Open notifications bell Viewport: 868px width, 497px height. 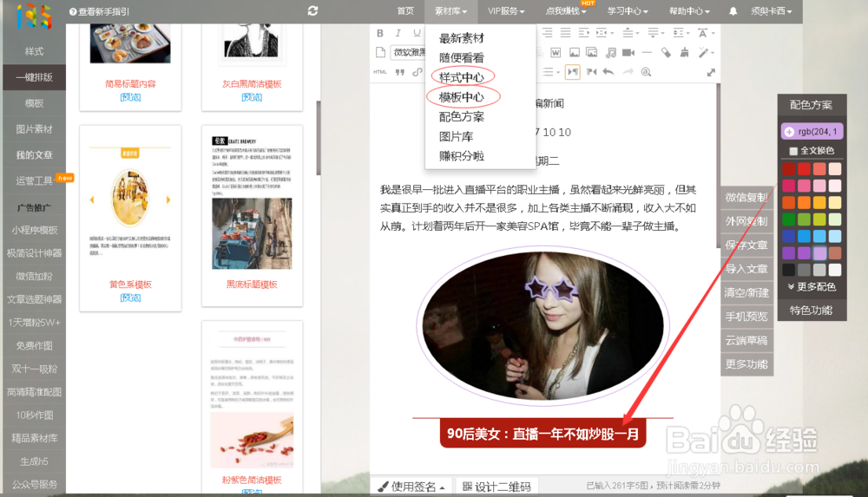(x=733, y=11)
